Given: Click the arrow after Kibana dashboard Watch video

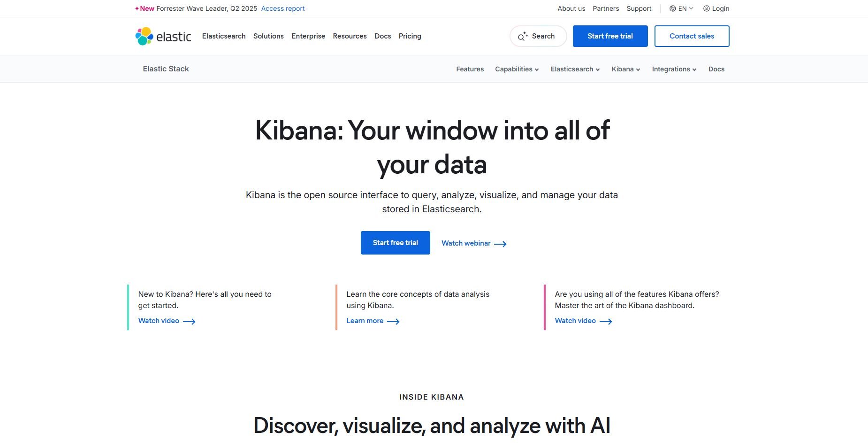Looking at the screenshot, I should pos(606,321).
